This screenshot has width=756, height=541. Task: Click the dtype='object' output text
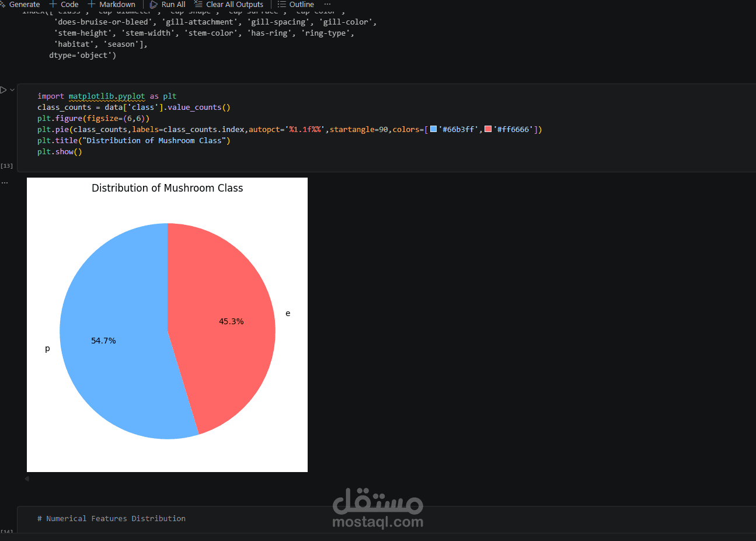tap(82, 54)
